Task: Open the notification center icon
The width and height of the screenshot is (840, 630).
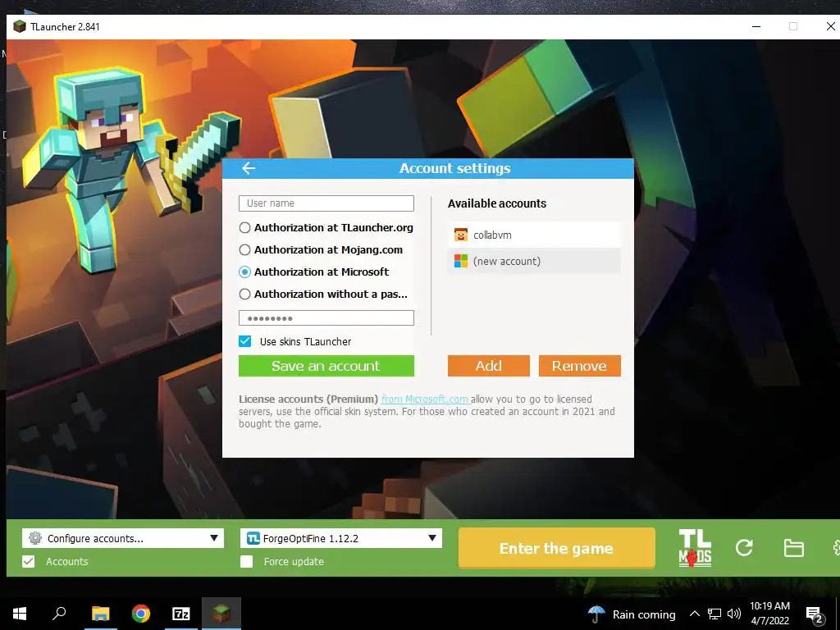Action: click(x=814, y=614)
